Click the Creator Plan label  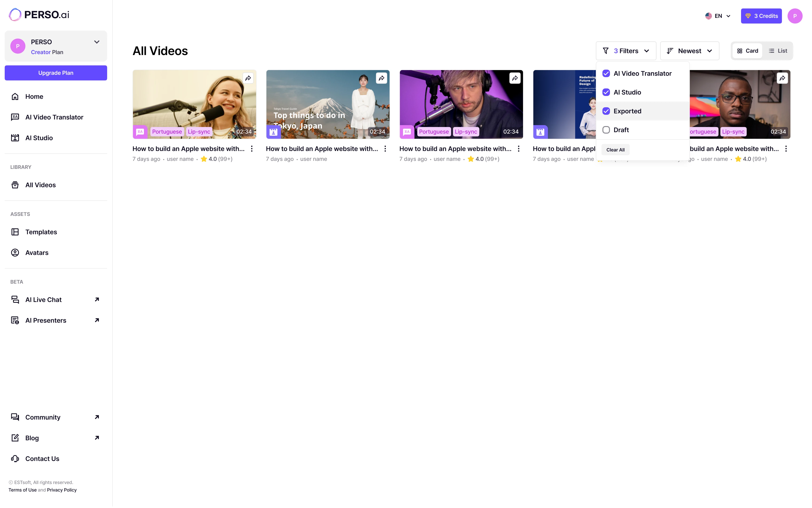(47, 52)
